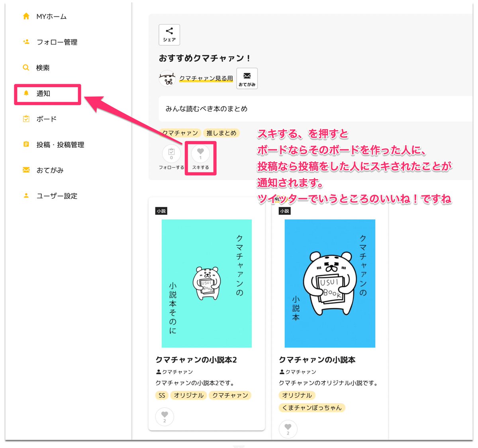Screen dimensions: 478x448
Task: Click the クマチャァン tag on 小説本2 card
Action: 230,395
